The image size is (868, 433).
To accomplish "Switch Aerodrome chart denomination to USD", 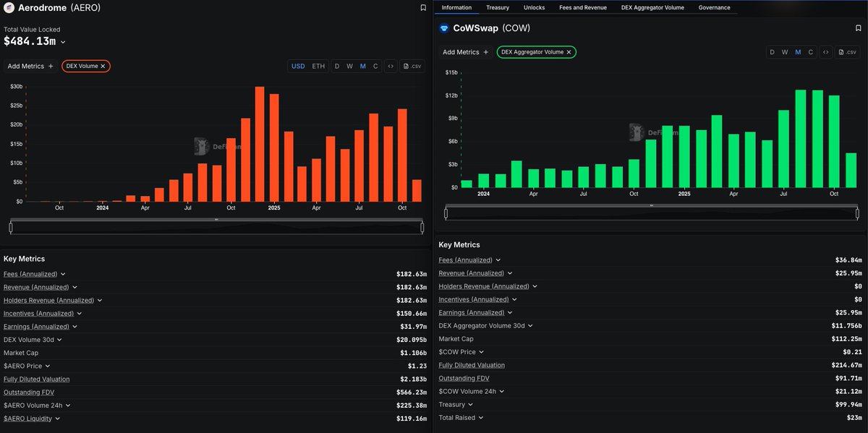I will pyautogui.click(x=298, y=66).
